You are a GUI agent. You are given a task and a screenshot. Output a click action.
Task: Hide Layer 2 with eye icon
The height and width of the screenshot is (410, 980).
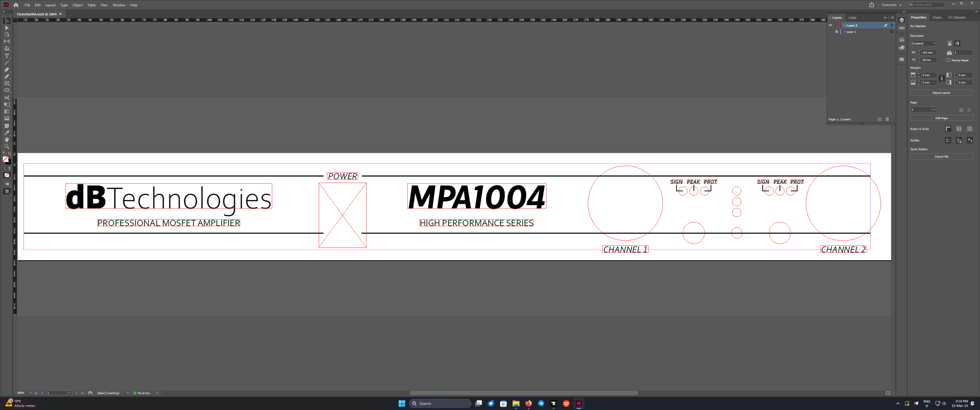click(831, 25)
